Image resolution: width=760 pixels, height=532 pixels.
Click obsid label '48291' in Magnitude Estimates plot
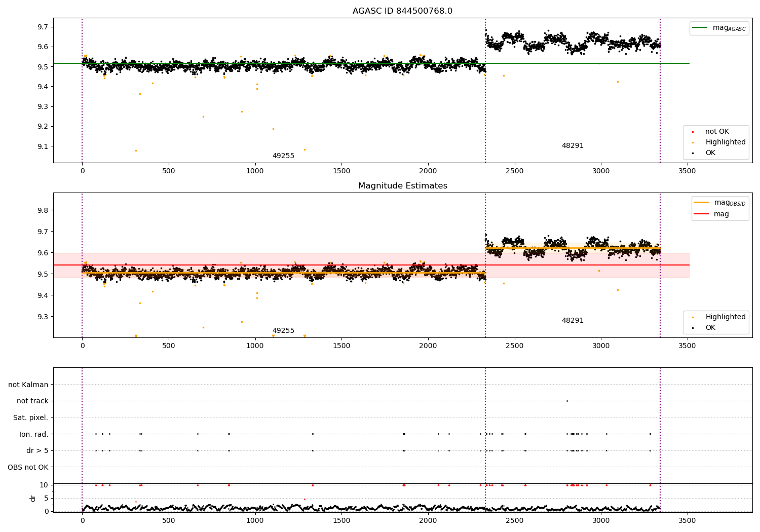(573, 321)
